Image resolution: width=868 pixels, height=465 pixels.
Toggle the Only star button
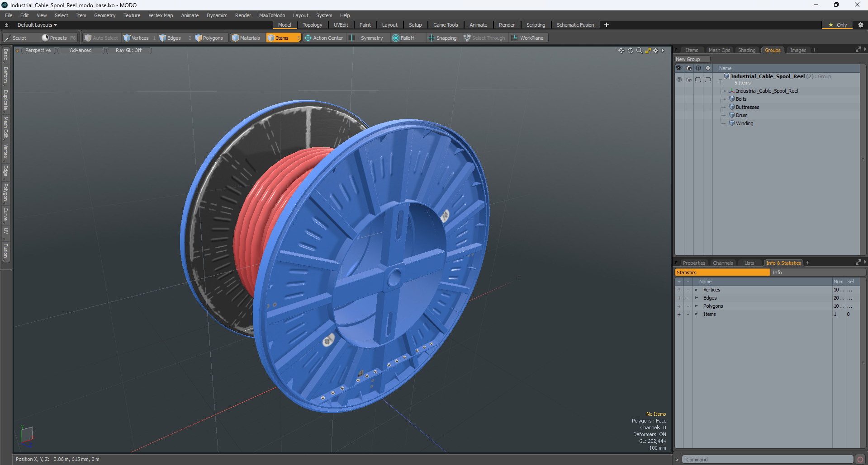pos(837,25)
